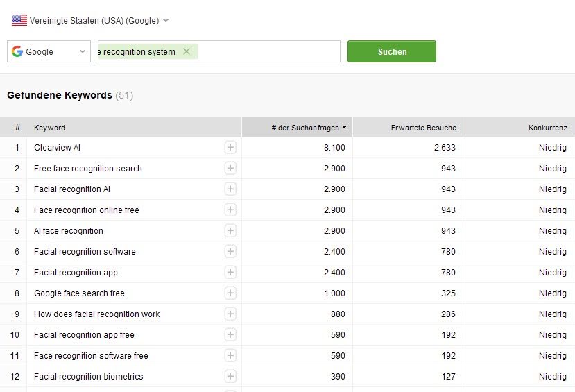Add Face recognition online free keyword
Image resolution: width=575 pixels, height=392 pixels.
[230, 210]
